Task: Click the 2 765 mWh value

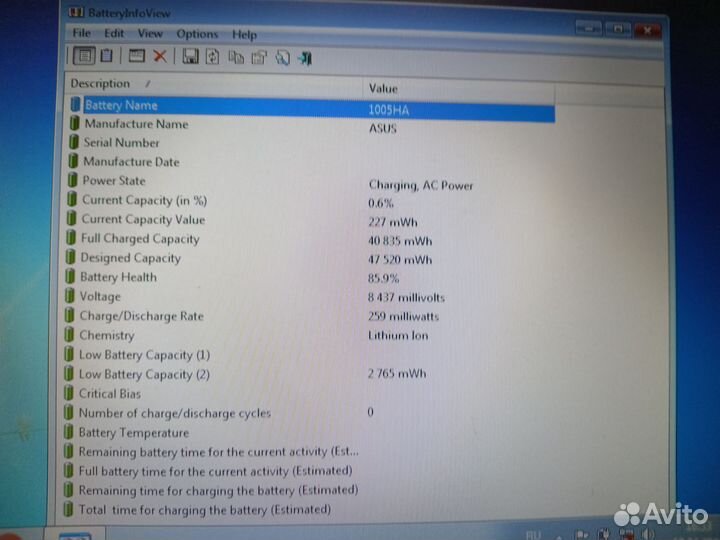Action: click(397, 374)
